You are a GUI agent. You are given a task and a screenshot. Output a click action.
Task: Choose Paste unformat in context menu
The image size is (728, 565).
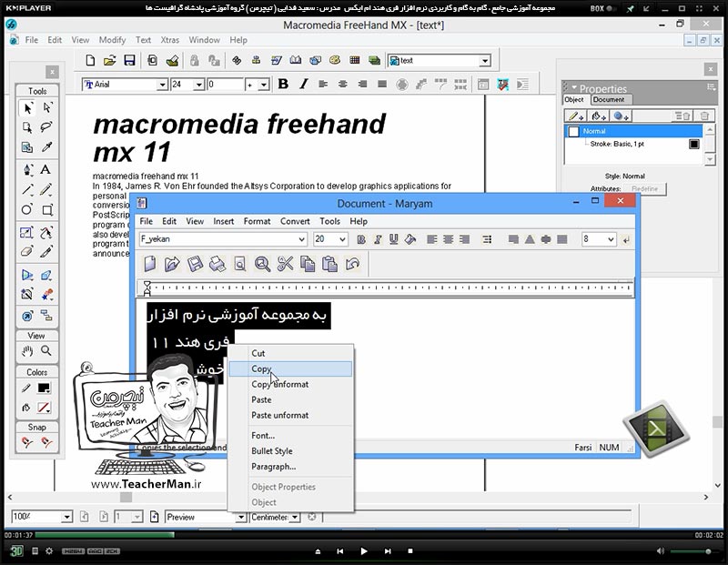290,415
